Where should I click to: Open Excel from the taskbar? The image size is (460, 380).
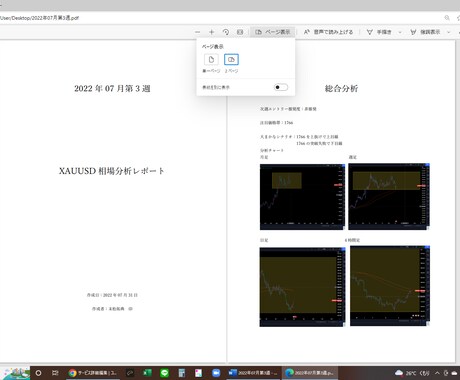coord(147,373)
